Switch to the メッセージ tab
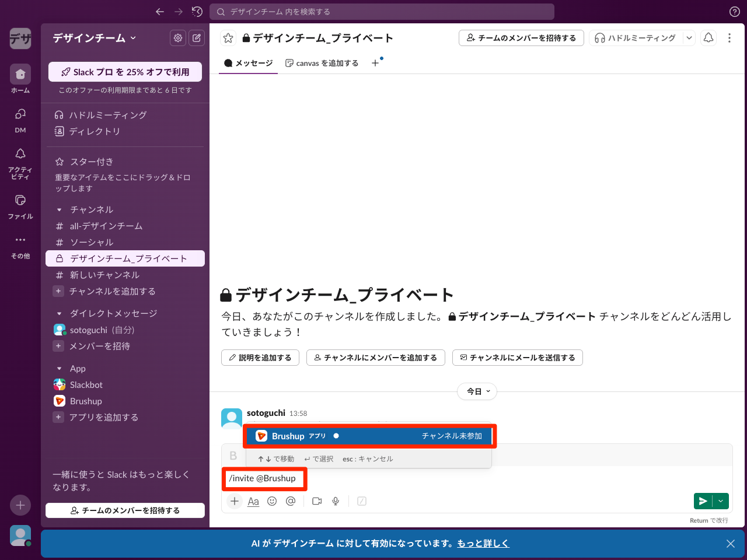The width and height of the screenshot is (747, 560). pyautogui.click(x=247, y=63)
